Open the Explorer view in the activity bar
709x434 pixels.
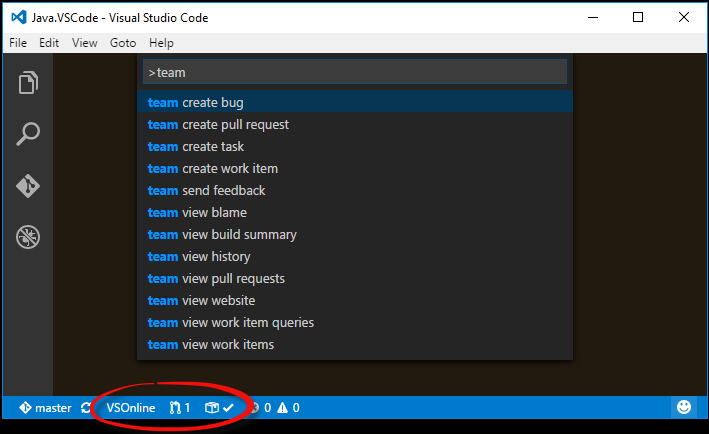point(28,82)
